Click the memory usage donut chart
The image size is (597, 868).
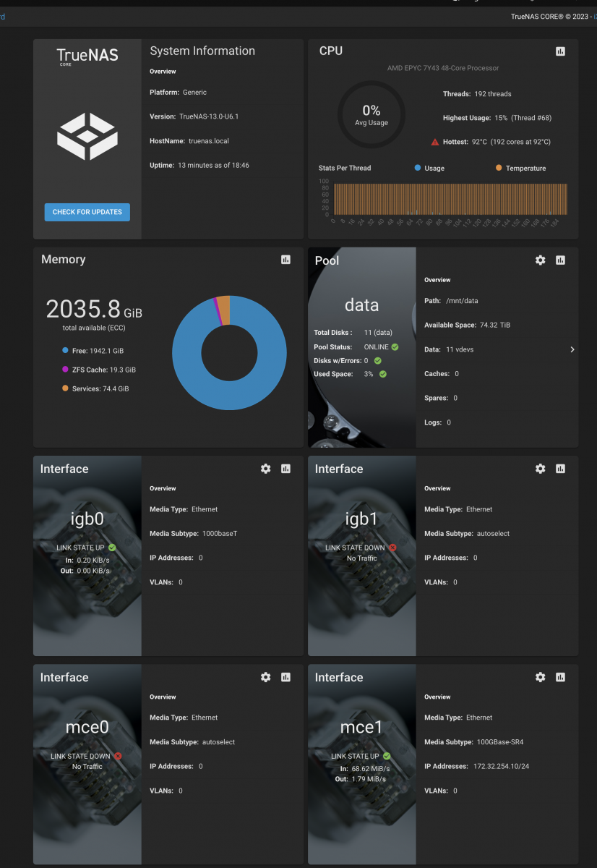tap(229, 353)
